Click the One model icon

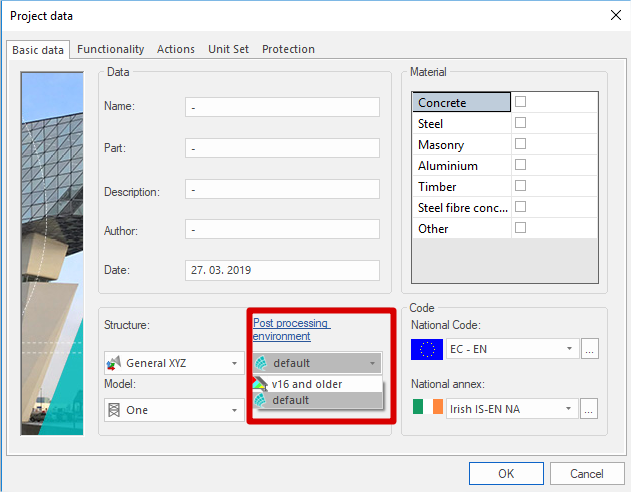pyautogui.click(x=114, y=410)
